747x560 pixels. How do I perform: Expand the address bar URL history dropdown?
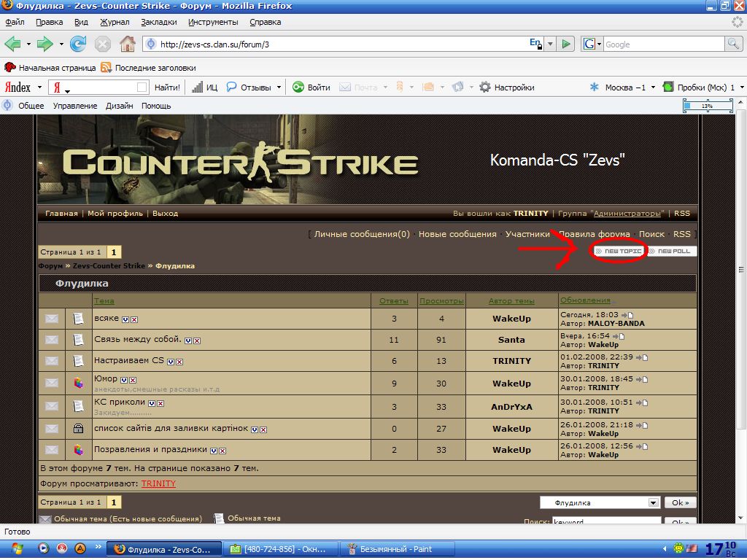(x=550, y=44)
